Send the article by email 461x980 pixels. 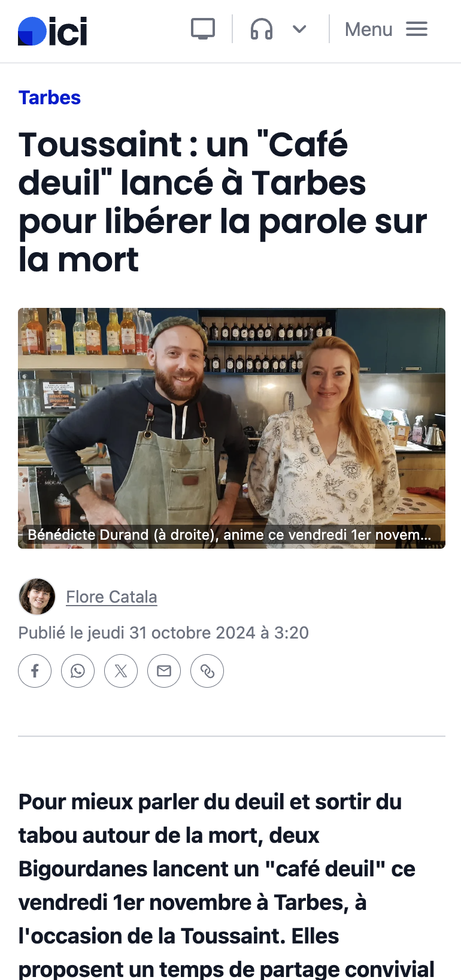pyautogui.click(x=164, y=671)
